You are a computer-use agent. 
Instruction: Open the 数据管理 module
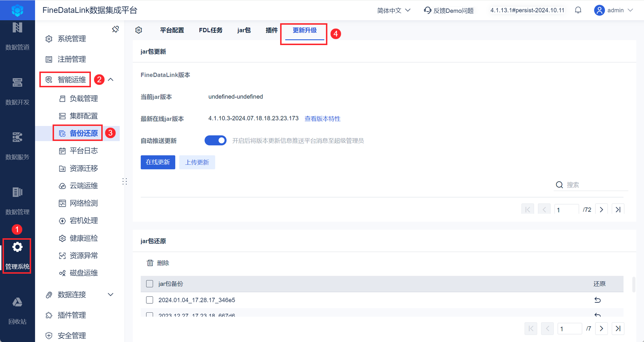click(x=17, y=201)
